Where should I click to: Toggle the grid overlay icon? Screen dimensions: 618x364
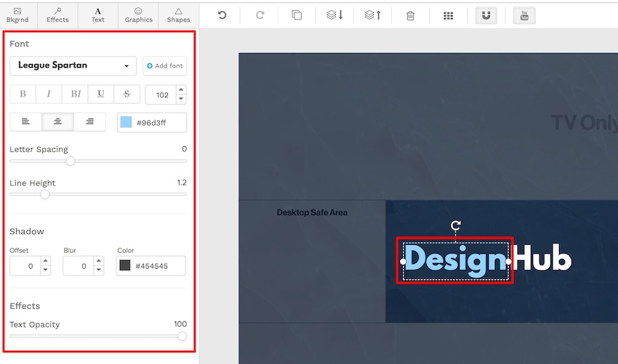pos(448,16)
